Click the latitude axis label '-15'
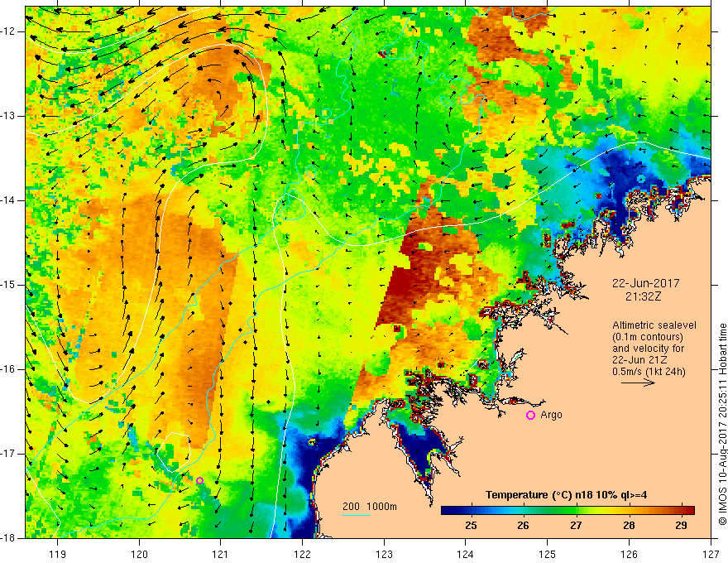The image size is (728, 563). tap(8, 285)
